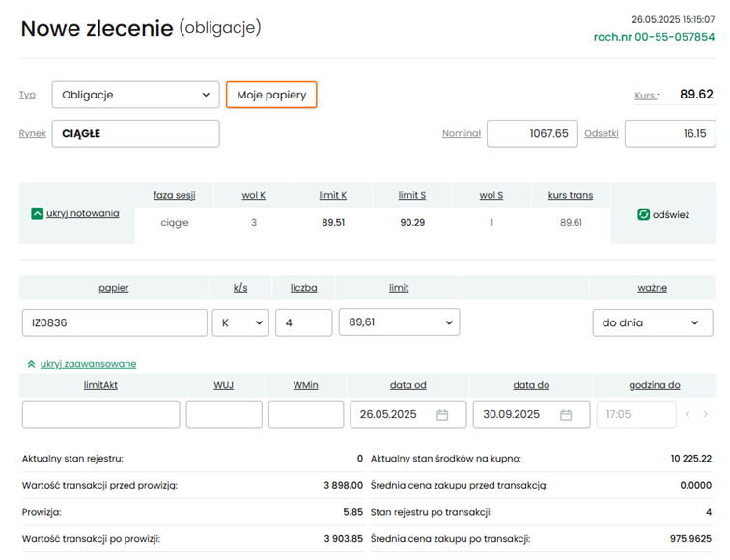Open calendar icon in data od field

[442, 414]
